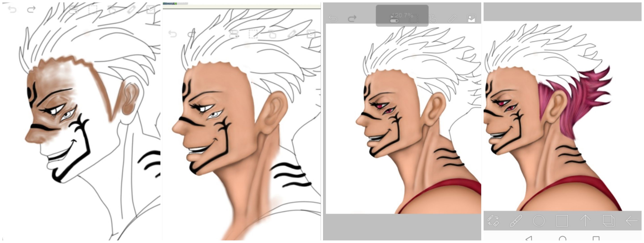Image resolution: width=644 pixels, height=243 pixels.
Task: Open Selection tool in the brown-sketch panel
Action: point(93,9)
